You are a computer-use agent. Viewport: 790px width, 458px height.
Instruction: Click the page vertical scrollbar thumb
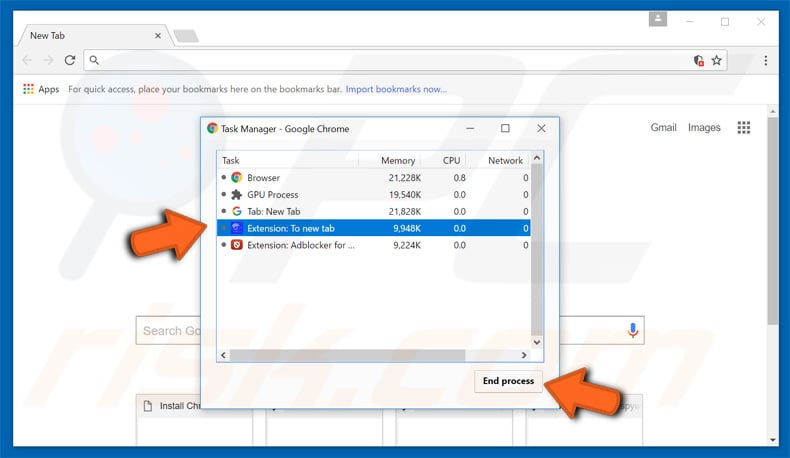773,221
